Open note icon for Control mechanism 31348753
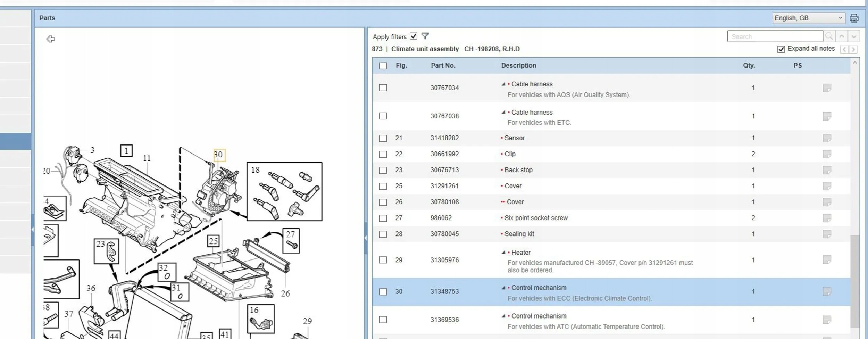This screenshot has width=868, height=339. click(827, 291)
